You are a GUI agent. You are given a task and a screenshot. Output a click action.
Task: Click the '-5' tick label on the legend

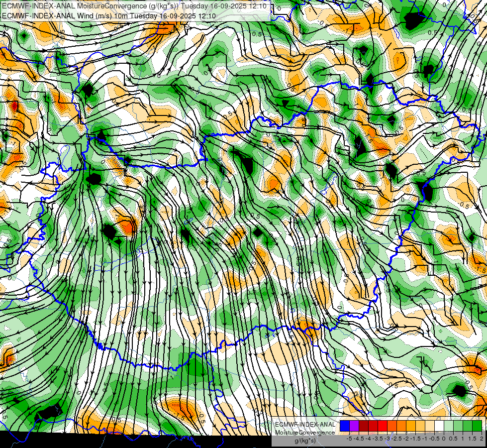point(349,439)
